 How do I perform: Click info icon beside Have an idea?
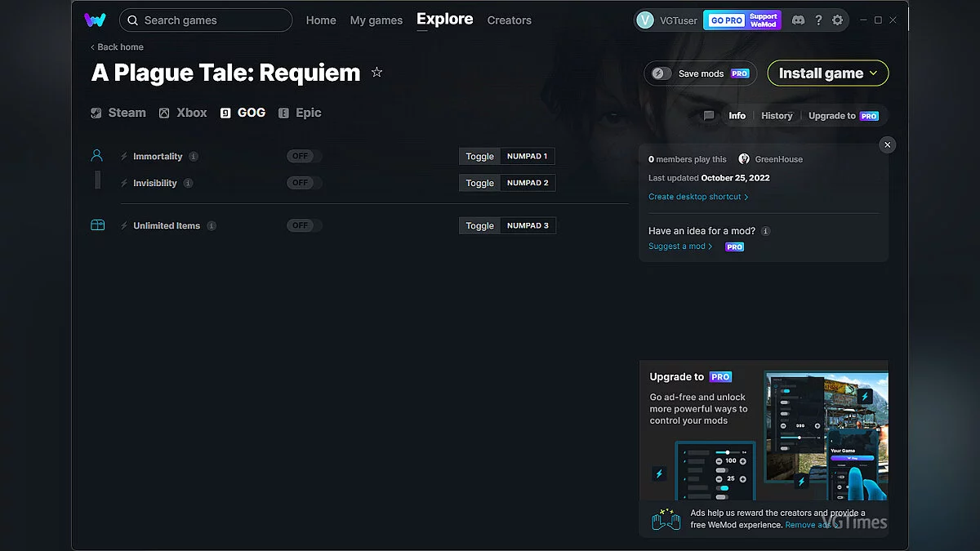point(765,231)
